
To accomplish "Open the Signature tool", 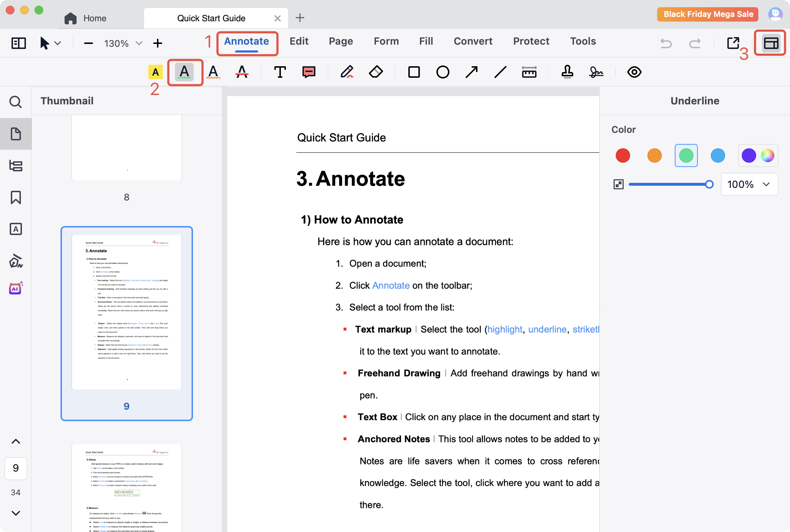I will (596, 72).
